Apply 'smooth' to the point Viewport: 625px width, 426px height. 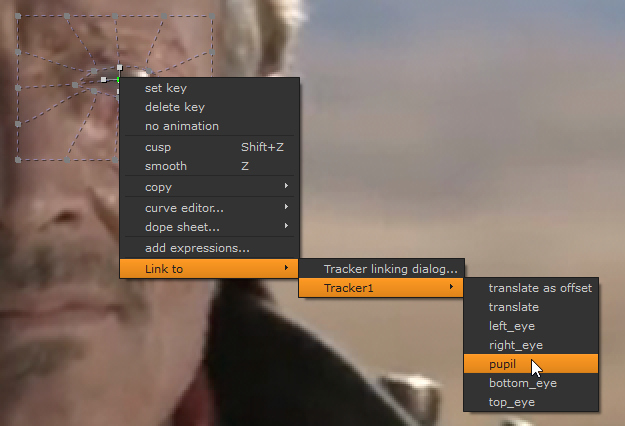[165, 166]
